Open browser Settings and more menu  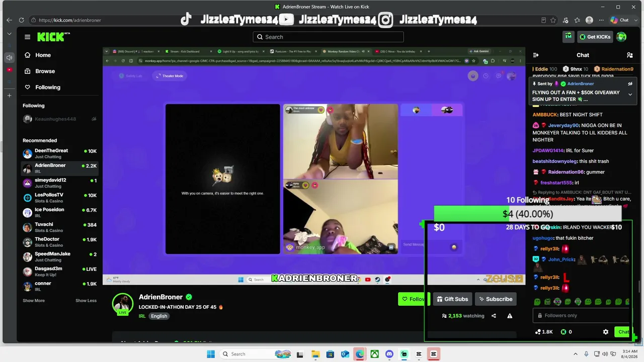click(x=601, y=20)
